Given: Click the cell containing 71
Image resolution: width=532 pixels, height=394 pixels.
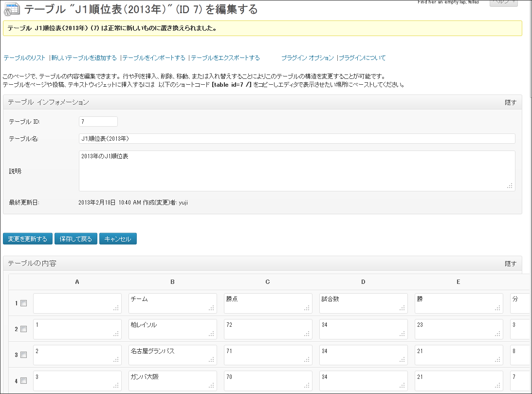Looking at the screenshot, I should point(268,355).
